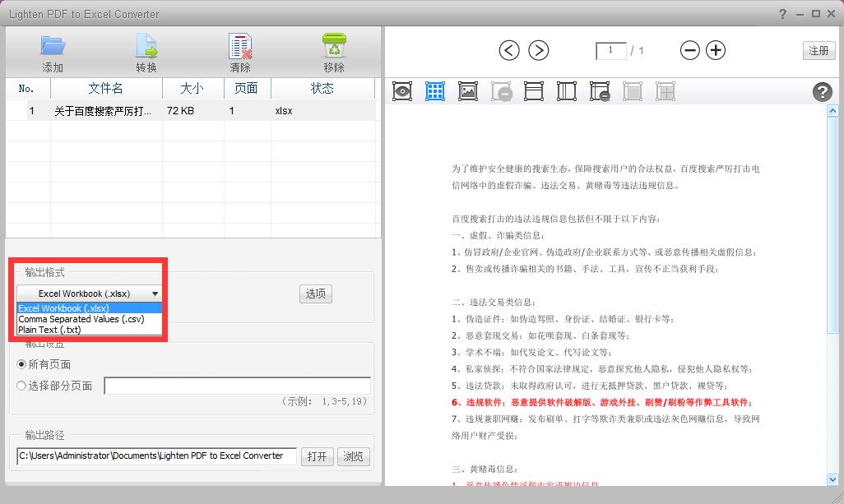Click the xlsx status cell

tap(284, 111)
